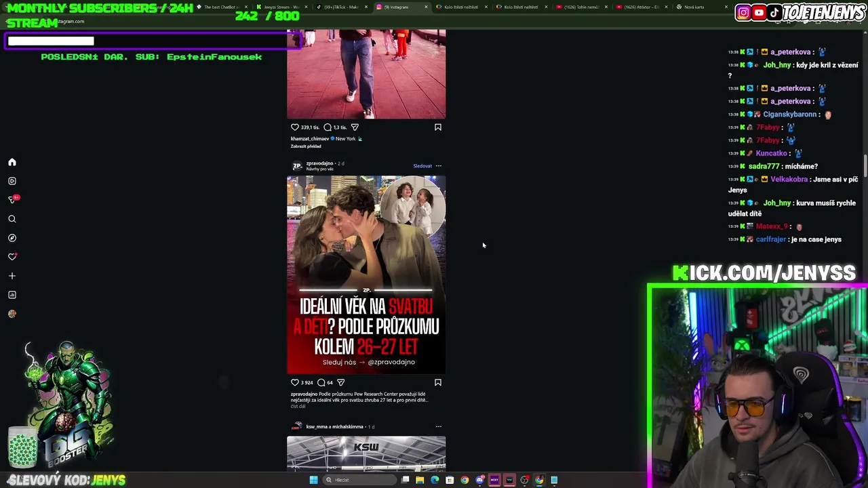Like the zpravodajno post
868x488 pixels.
tap(295, 382)
